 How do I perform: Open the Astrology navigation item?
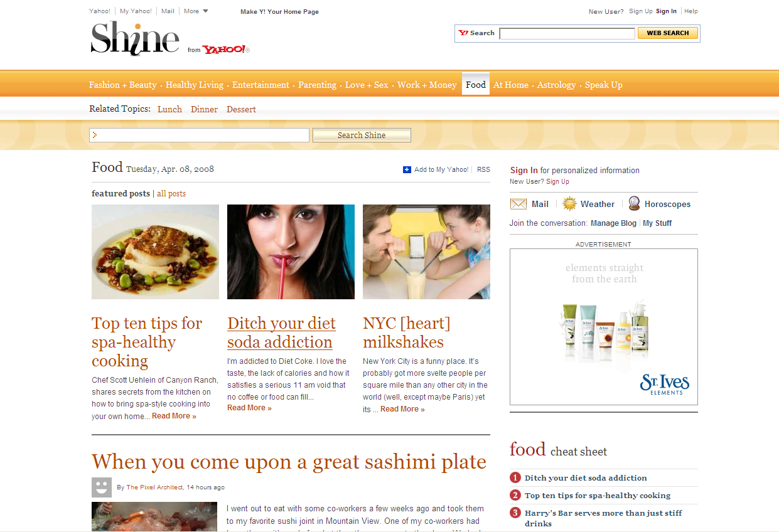tap(556, 85)
